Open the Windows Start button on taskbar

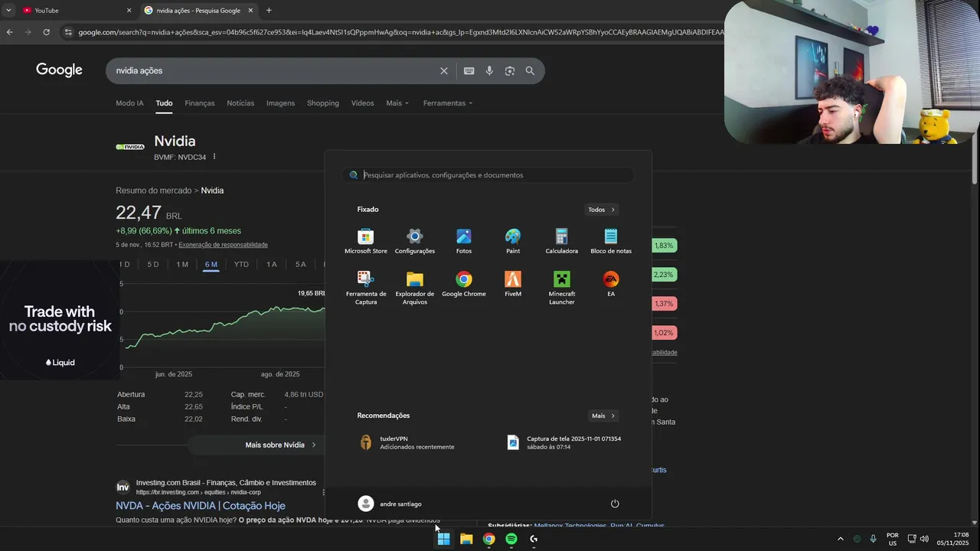443,539
